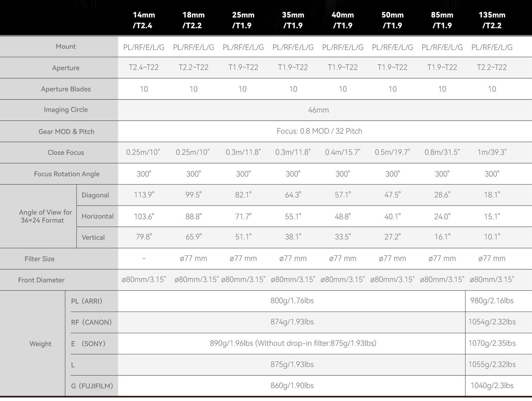This screenshot has height=401, width=532.
Task: Select the 25mm /T1.9 column header
Action: pos(243,20)
